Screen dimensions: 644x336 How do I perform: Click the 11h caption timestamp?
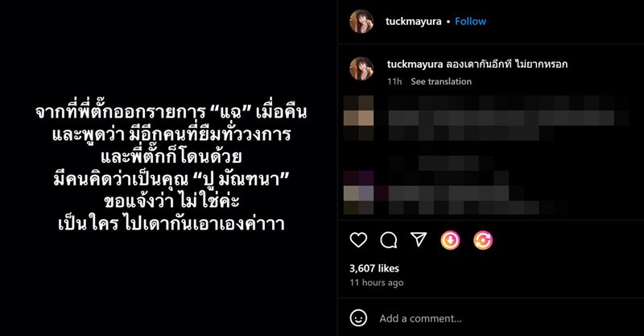(394, 81)
